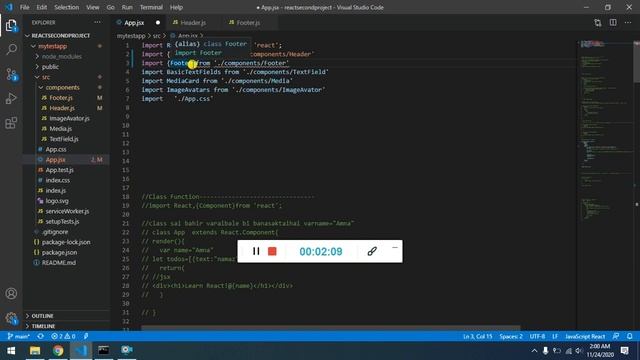Stop the screen recording
Screen dimensions: 640x360
[x=272, y=251]
